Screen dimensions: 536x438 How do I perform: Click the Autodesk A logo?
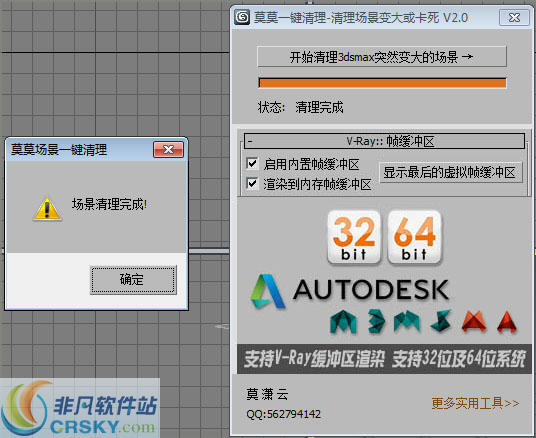268,291
